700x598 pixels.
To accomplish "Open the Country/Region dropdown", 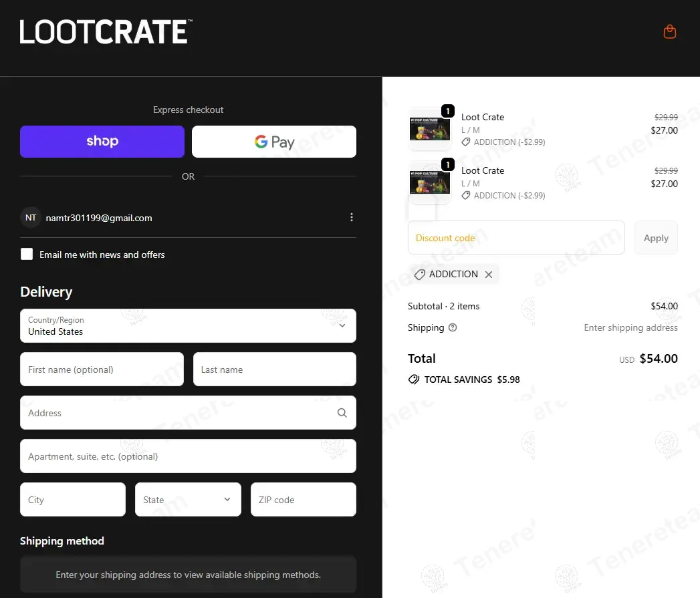I will click(188, 326).
